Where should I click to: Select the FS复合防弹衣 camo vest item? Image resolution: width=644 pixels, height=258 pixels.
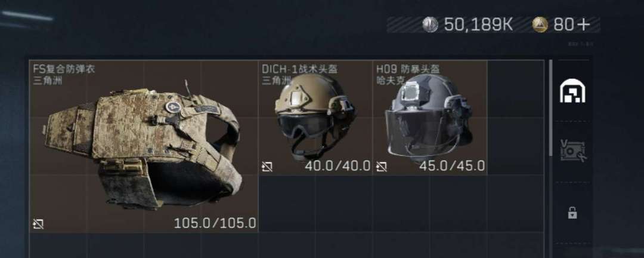[x=144, y=146]
